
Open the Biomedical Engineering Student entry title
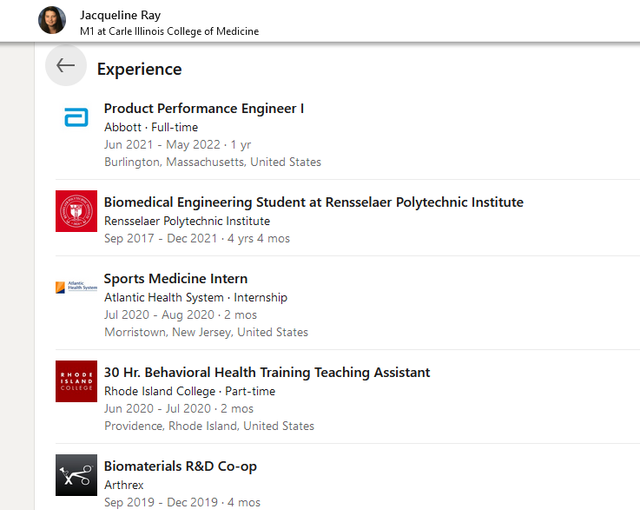313,202
